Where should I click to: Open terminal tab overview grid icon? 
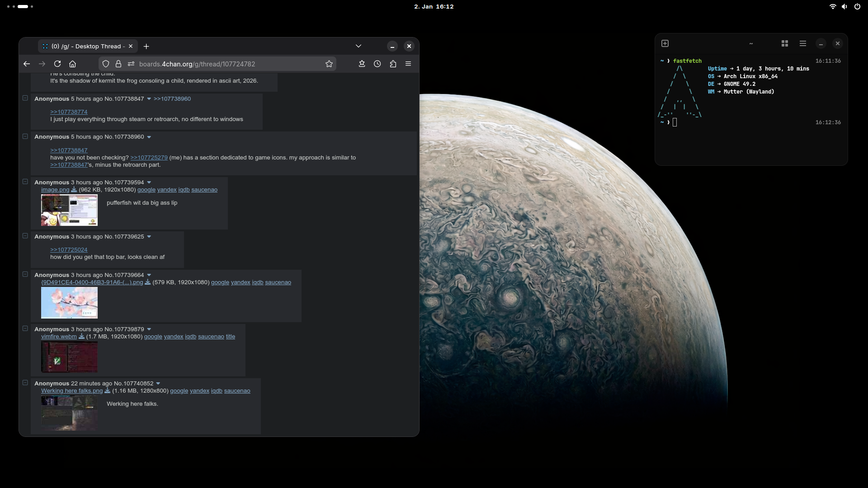(x=785, y=43)
